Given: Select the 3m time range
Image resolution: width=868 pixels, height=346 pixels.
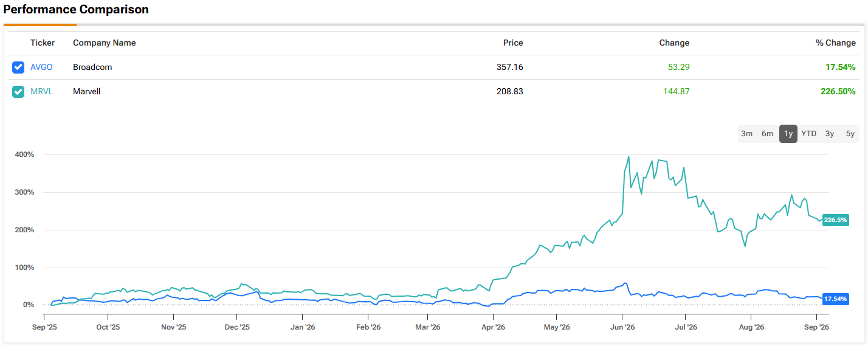Looking at the screenshot, I should click(747, 134).
